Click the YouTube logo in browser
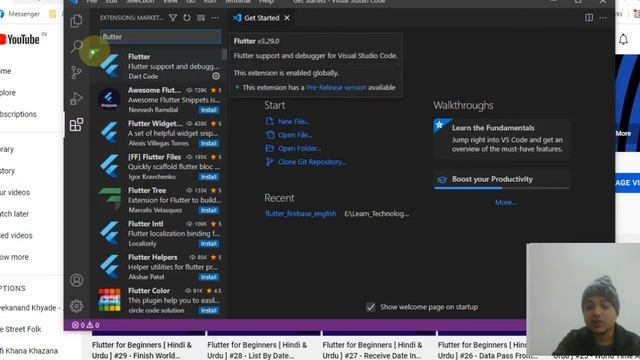This screenshot has width=640, height=360. [20, 39]
